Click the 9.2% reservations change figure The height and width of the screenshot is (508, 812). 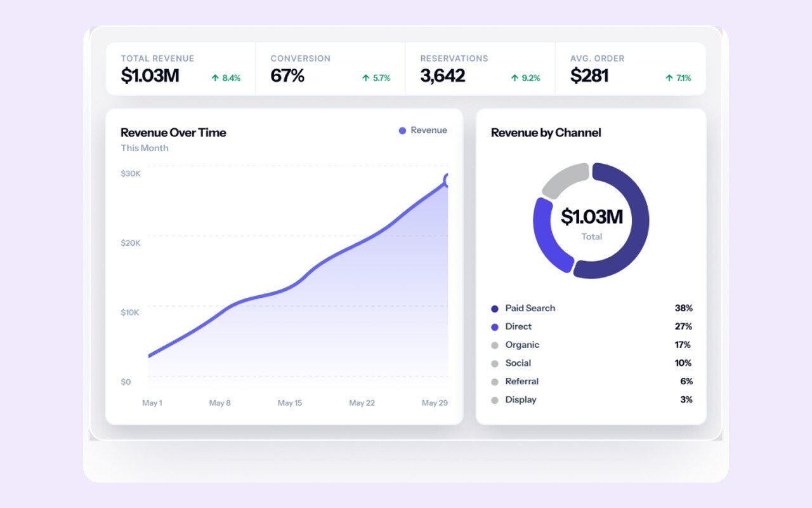(531, 78)
